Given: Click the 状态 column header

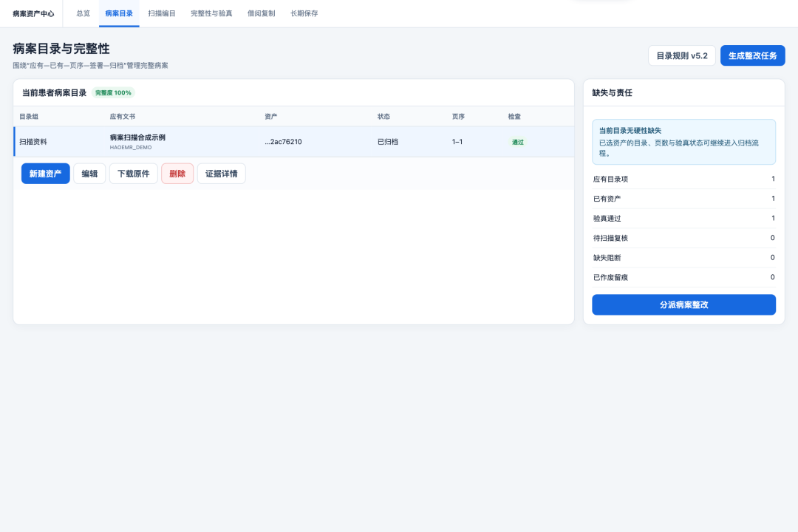Looking at the screenshot, I should (383, 117).
